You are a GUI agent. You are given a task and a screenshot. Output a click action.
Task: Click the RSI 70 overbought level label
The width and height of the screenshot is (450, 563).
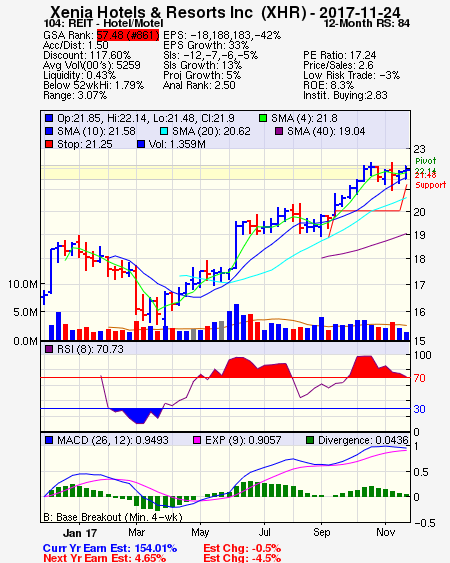(419, 378)
